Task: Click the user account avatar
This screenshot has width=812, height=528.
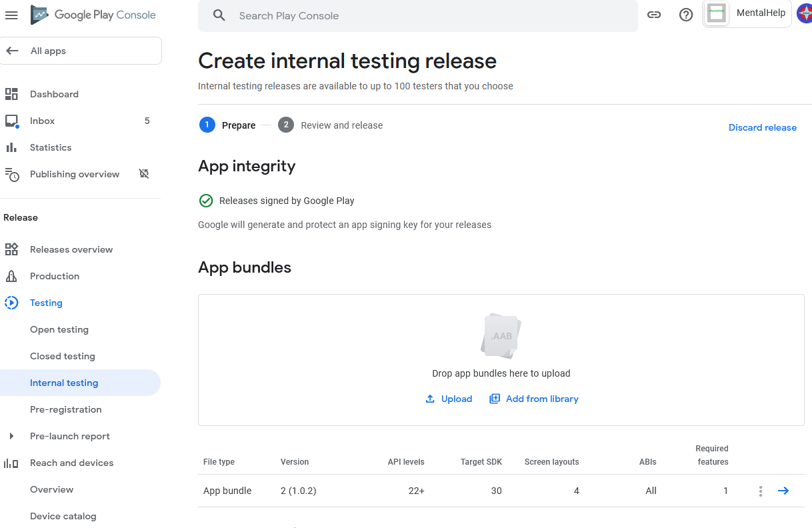Action: 804,13
